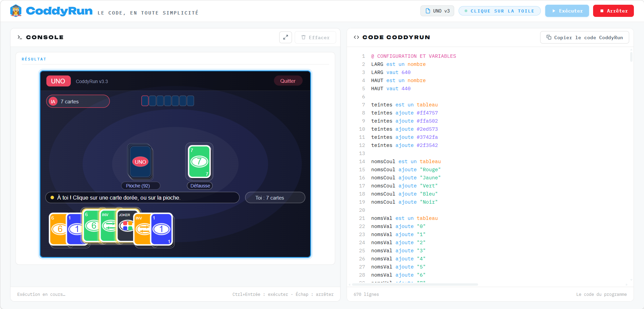Click code line 'nomsVal ajoute "6"'
Viewport: 644px width, 309px height.
[398, 275]
